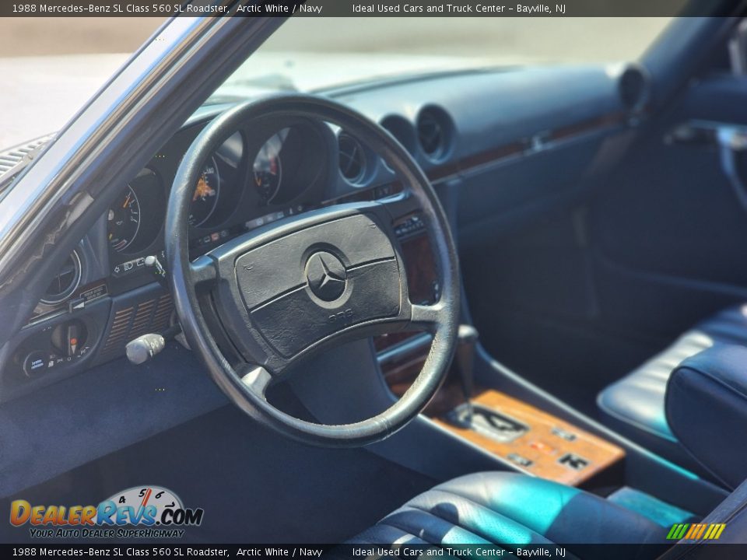The image size is (747, 560).
Task: Click the left fuel and temperature gauge cluster
Action: click(x=123, y=219)
